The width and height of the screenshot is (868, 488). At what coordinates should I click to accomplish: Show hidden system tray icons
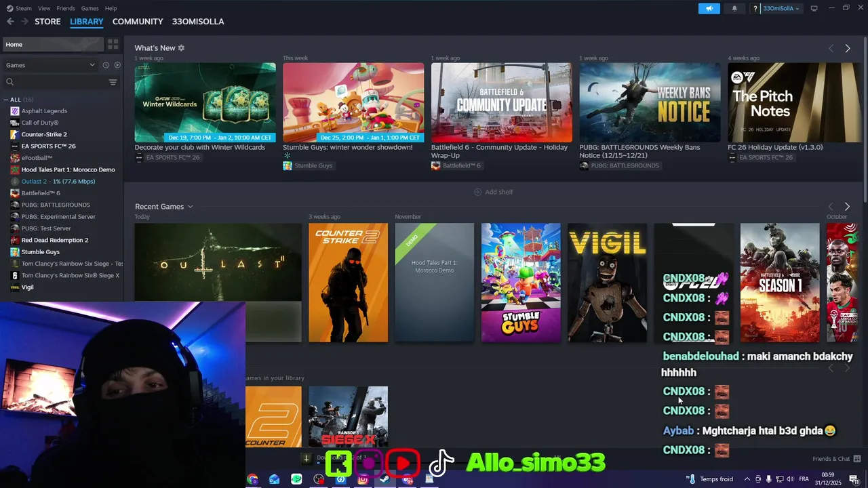pos(747,479)
